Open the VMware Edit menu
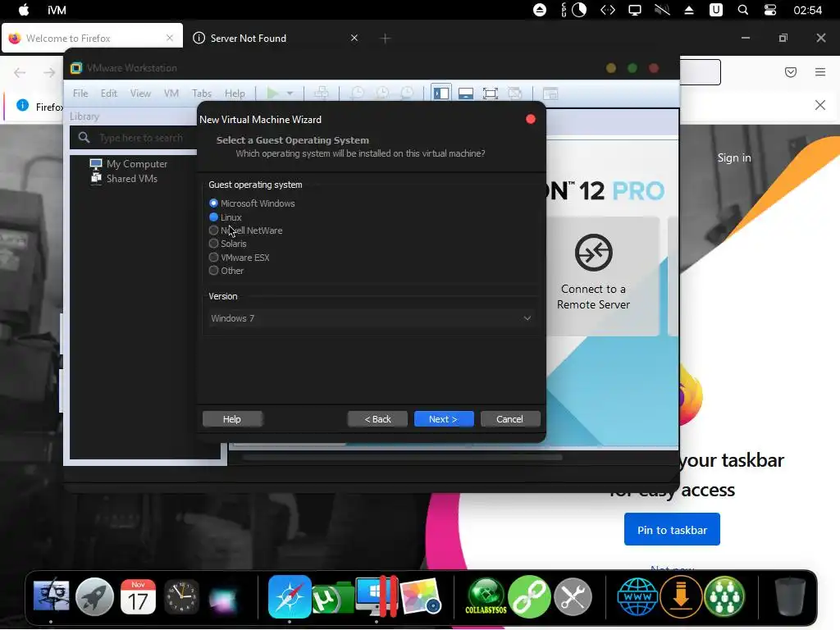 tap(109, 94)
